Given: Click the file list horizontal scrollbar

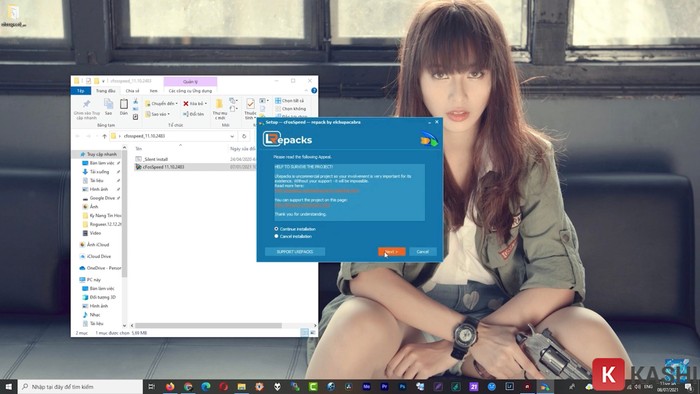Looking at the screenshot, I should 208,325.
